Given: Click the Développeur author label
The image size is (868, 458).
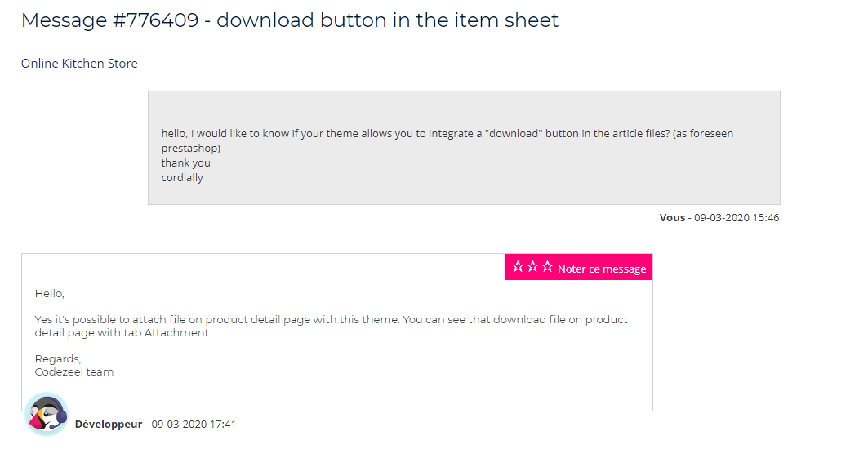Looking at the screenshot, I should coord(109,425).
